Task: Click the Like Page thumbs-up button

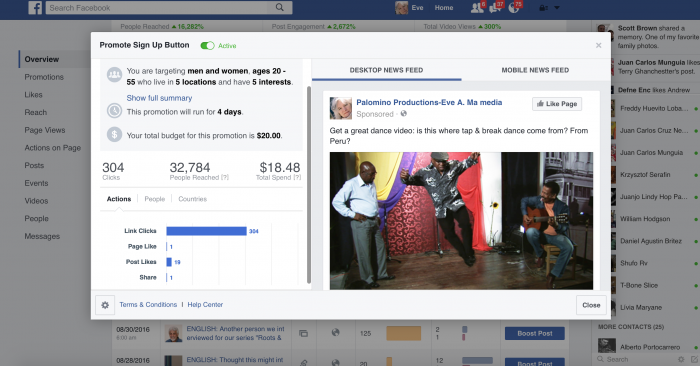Action: coord(557,104)
